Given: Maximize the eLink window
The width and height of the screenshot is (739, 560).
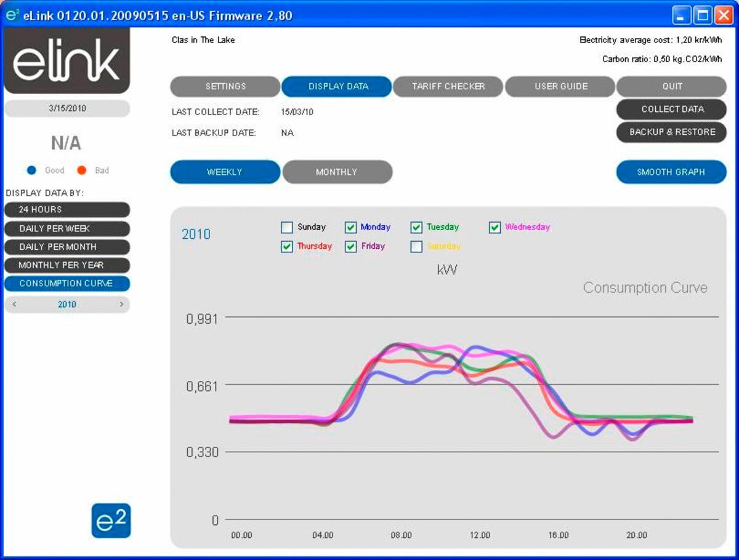Looking at the screenshot, I should click(x=702, y=15).
